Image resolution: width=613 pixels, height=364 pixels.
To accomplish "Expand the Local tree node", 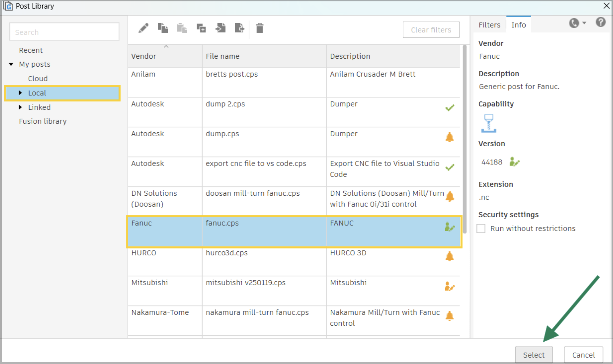I will click(20, 93).
